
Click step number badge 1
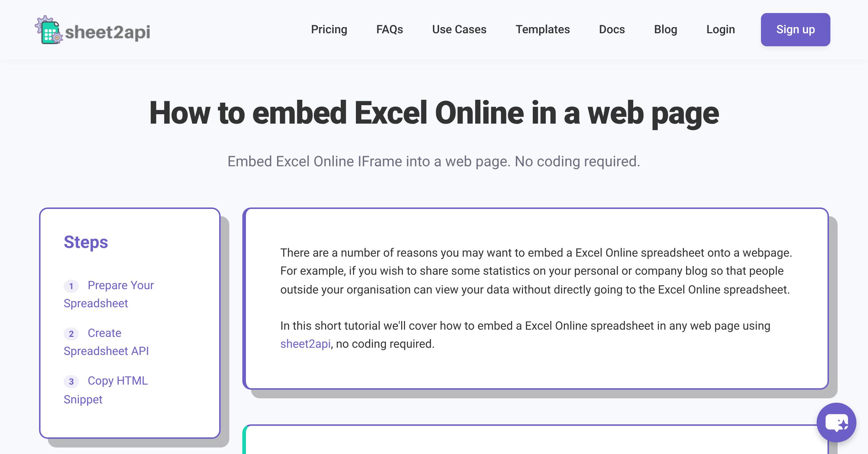click(72, 286)
